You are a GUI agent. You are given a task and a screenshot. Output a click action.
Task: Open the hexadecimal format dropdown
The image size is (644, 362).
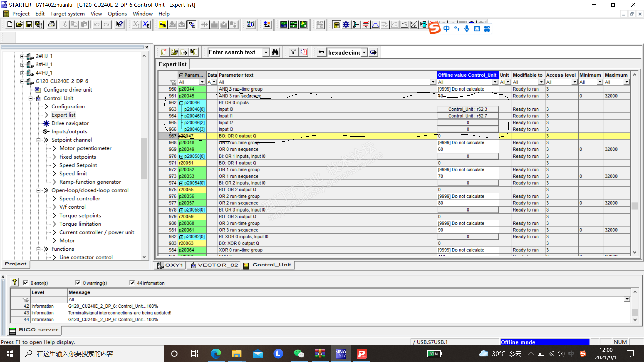[x=364, y=52]
